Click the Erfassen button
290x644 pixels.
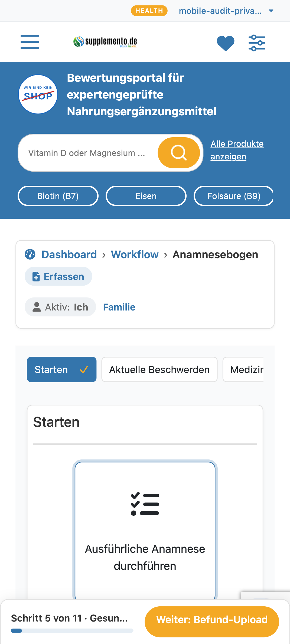pos(58,276)
